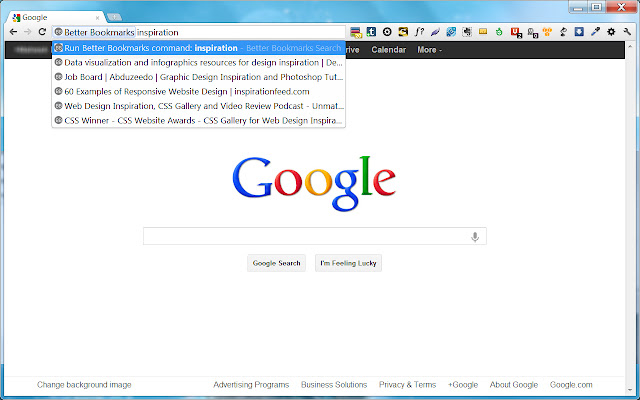Viewport: 640px width, 400px height.
Task: Click the forward navigation arrow
Action: (27, 32)
